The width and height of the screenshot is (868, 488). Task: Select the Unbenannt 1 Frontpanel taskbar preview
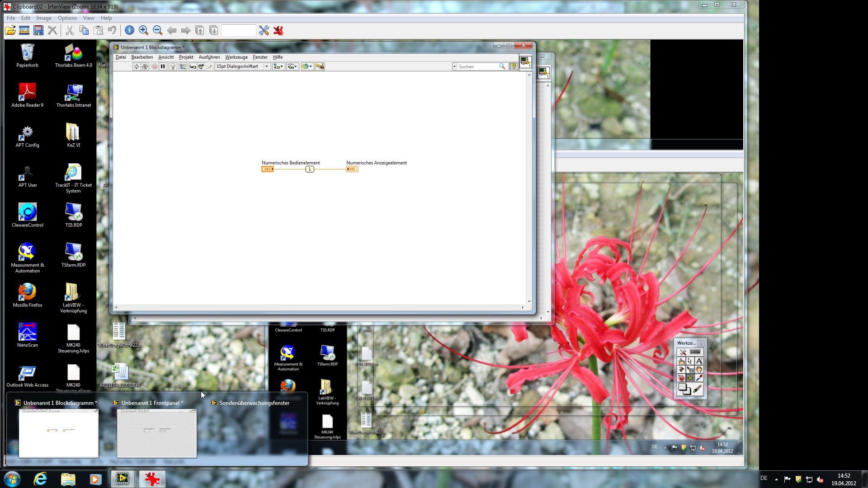pos(156,433)
